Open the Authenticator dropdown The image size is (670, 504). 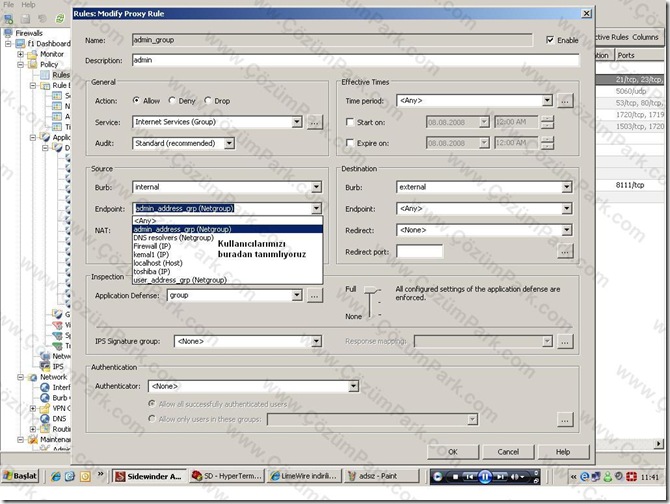(x=353, y=386)
